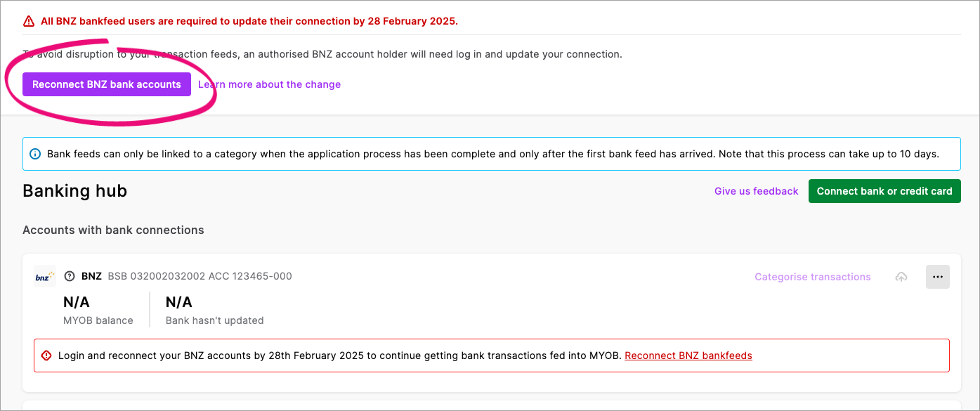Click the red error icon in the reconnect banner
Screen dimensions: 980x411
[46, 355]
